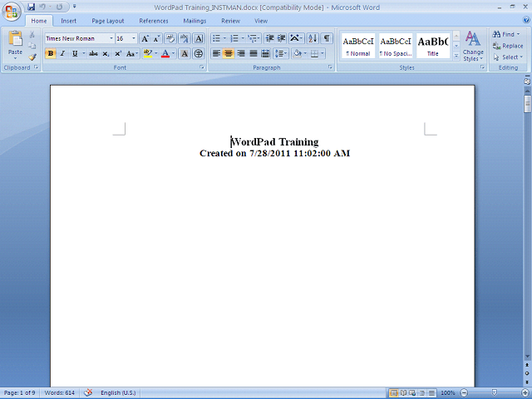The image size is (532, 399).
Task: Open the Select menu button
Action: (x=508, y=57)
